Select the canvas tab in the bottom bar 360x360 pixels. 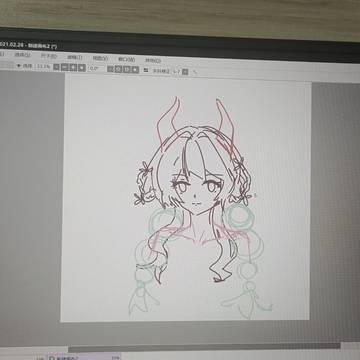pos(83,357)
